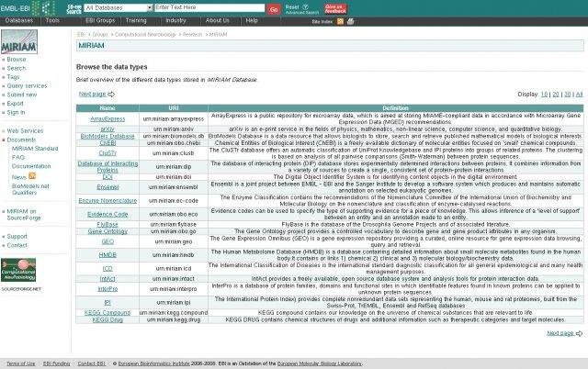
Task: Open MIRIAM on SourceForge link
Action: (x=24, y=214)
